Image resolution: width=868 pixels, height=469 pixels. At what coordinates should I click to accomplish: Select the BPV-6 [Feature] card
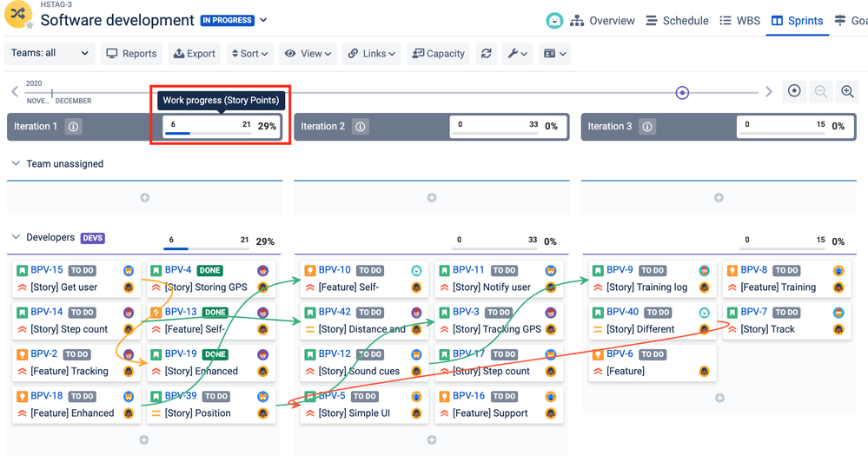coord(652,363)
